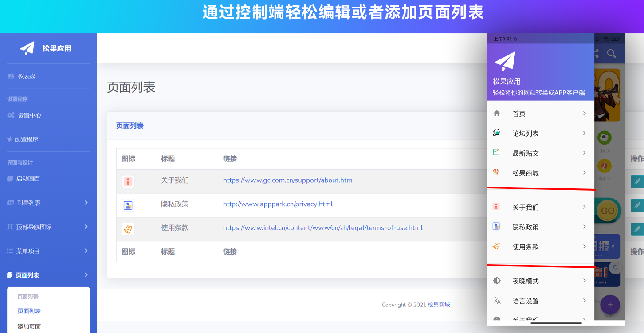Click the 设置中心 gear icon
The width and height of the screenshot is (644, 333).
coord(10,115)
